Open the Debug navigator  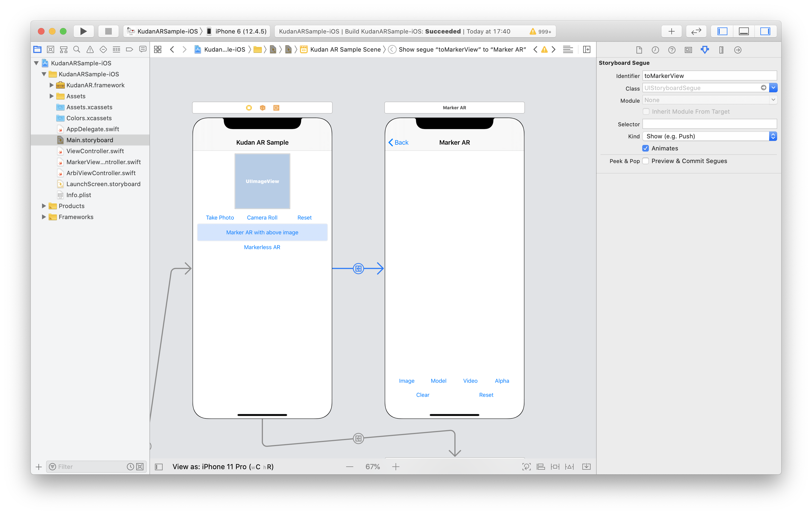116,49
